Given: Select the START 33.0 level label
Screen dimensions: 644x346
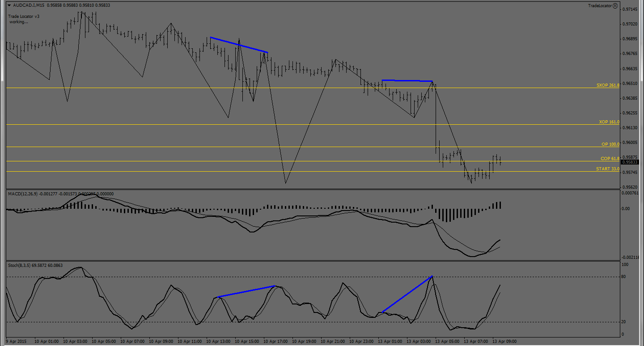Looking at the screenshot, I should coord(607,169).
